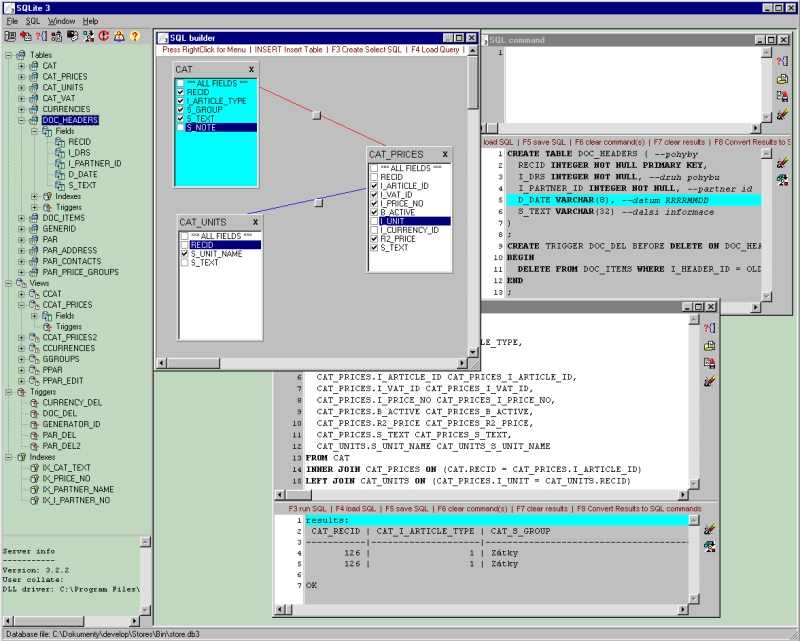This screenshot has width=800, height=641.
Task: Collapse the DOC_HEADERS table node
Action: coord(21,120)
